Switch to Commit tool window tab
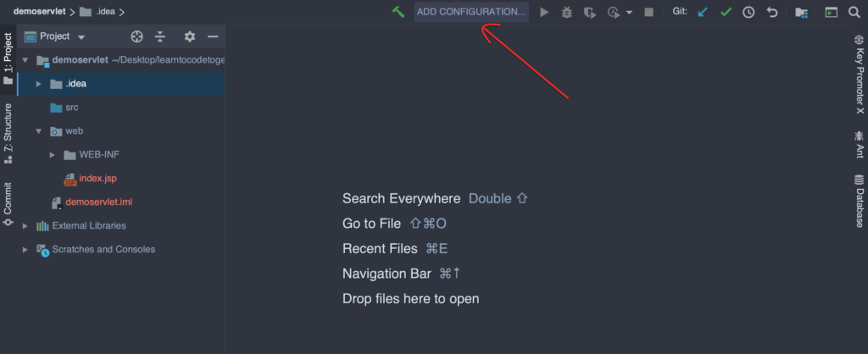The height and width of the screenshot is (354, 868). pos(8,204)
